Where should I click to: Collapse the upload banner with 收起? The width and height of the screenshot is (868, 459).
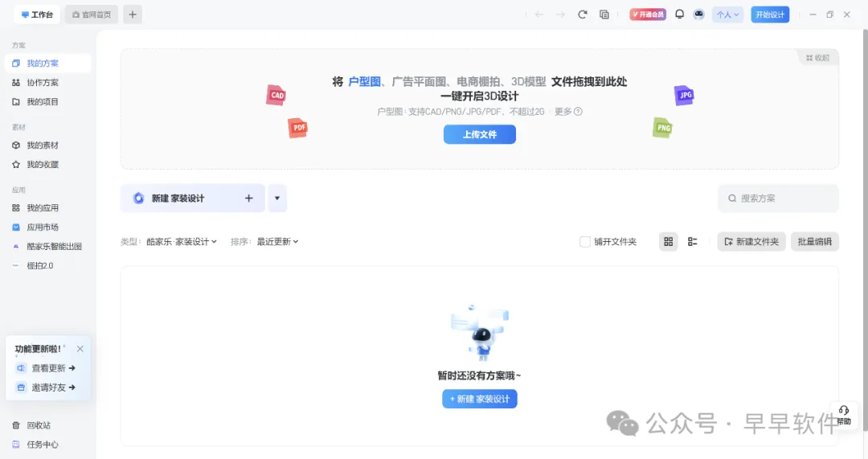[817, 58]
